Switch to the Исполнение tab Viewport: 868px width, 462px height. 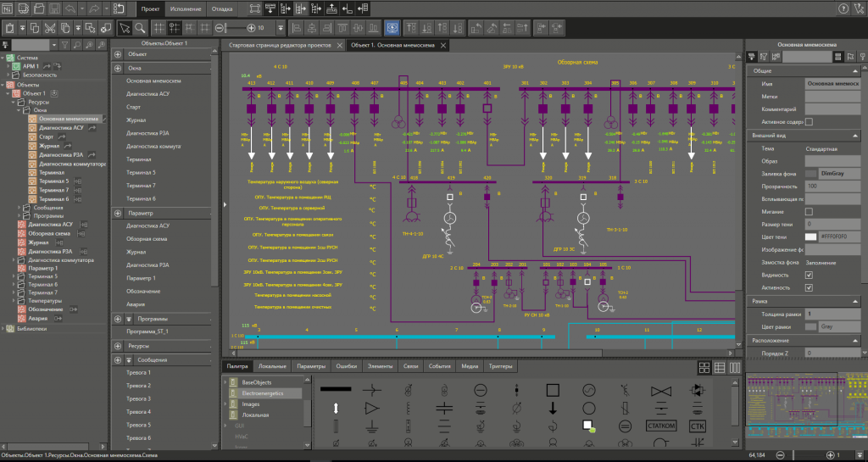tap(186, 8)
